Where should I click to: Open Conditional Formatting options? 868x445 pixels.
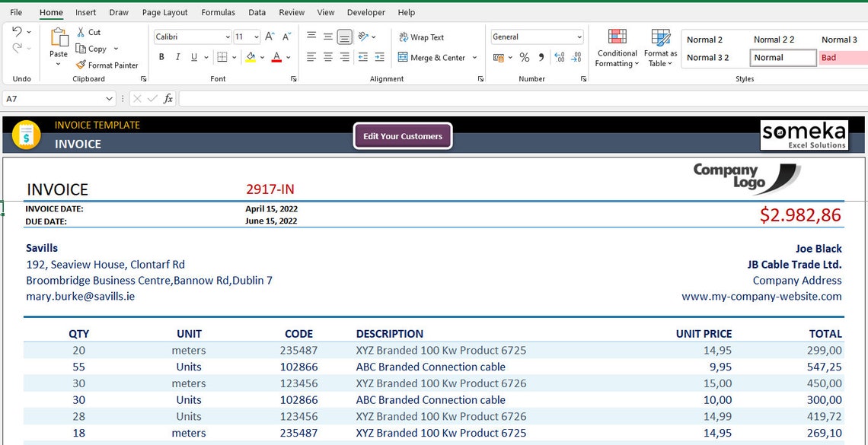click(616, 48)
